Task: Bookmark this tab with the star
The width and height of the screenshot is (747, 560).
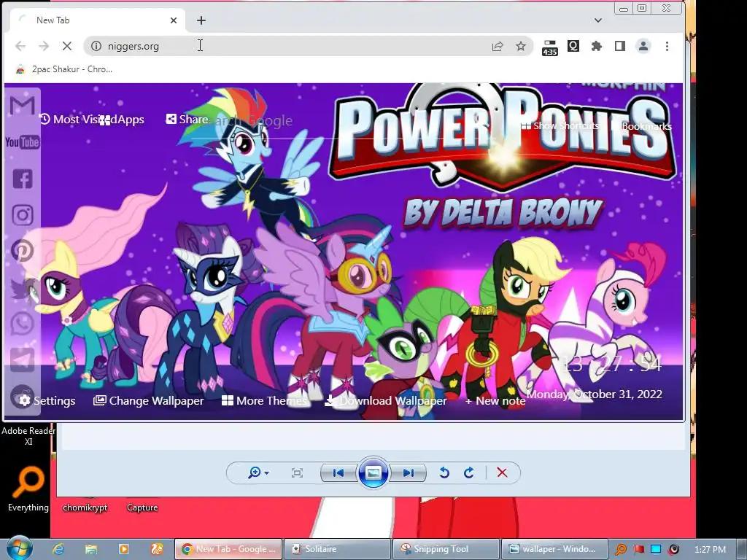Action: point(521,46)
